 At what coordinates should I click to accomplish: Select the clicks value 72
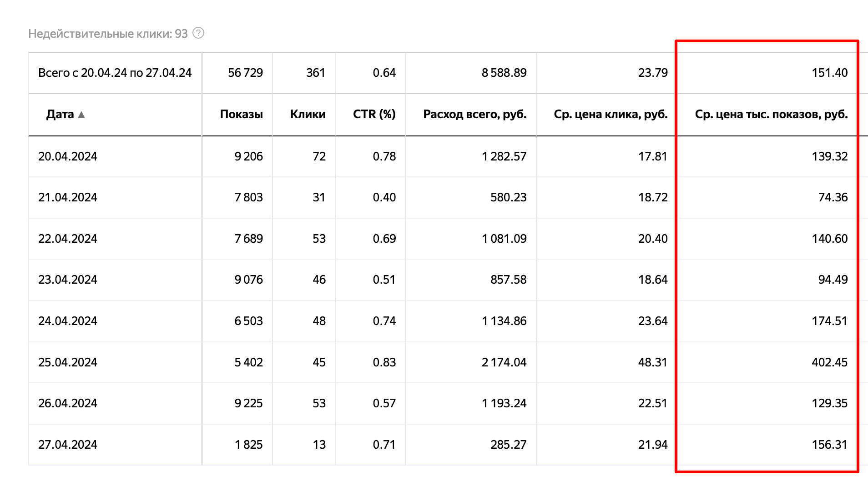(x=319, y=156)
